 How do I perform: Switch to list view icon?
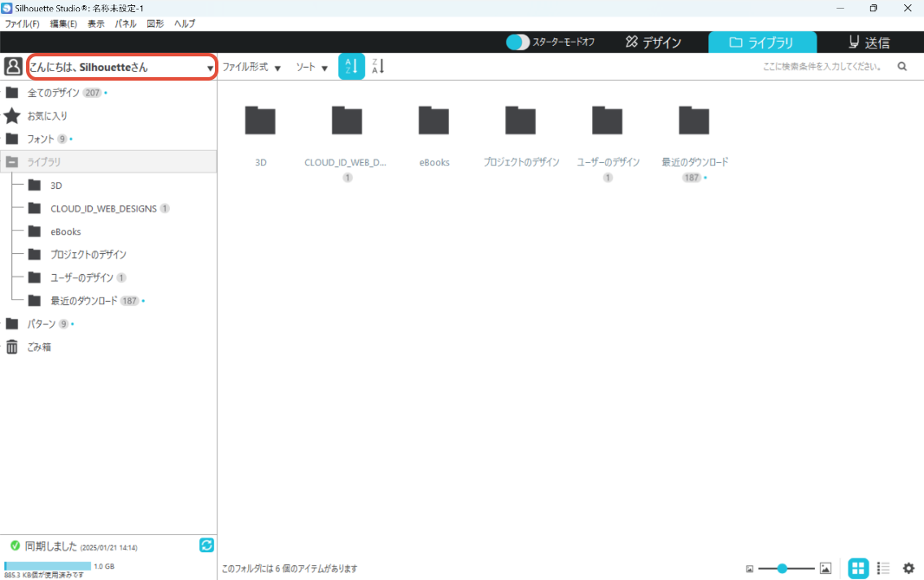click(x=882, y=568)
